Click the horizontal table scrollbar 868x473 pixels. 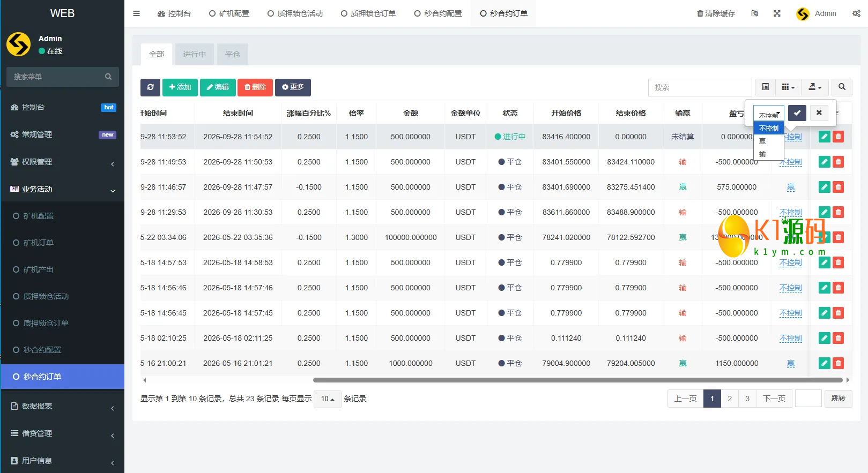(x=578, y=380)
